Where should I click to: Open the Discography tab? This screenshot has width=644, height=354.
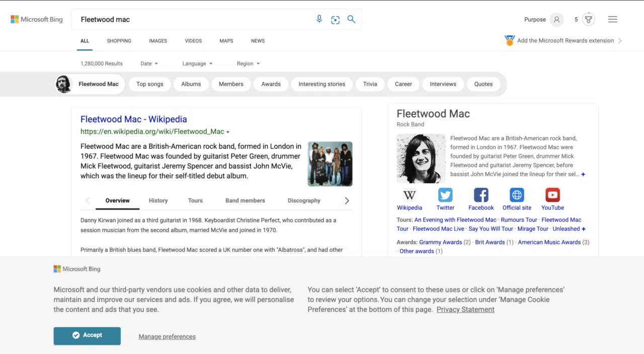click(304, 200)
